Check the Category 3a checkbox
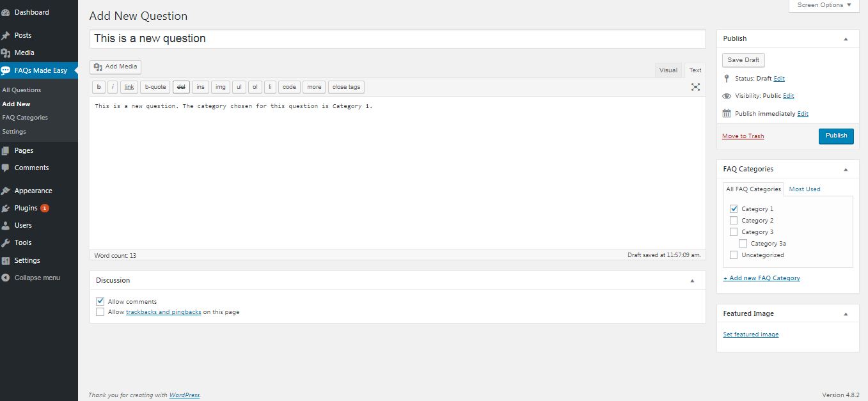Viewport: 868px width, 401px height. click(743, 243)
